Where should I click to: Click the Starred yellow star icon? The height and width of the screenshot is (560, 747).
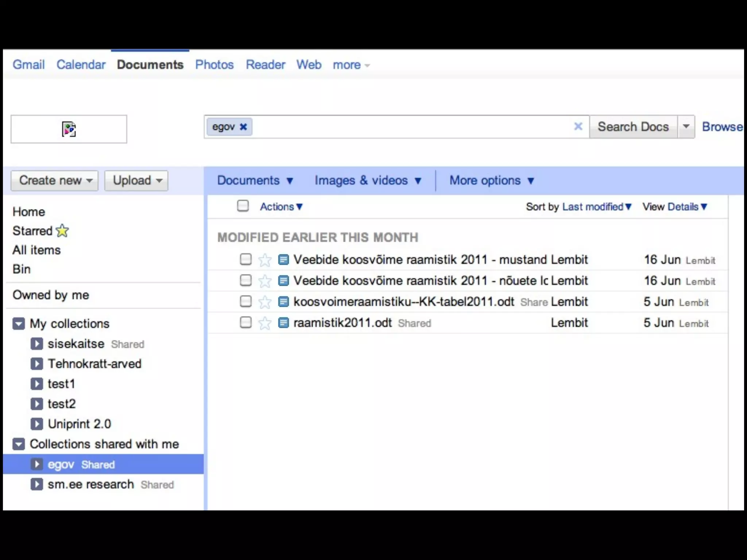pyautogui.click(x=62, y=230)
